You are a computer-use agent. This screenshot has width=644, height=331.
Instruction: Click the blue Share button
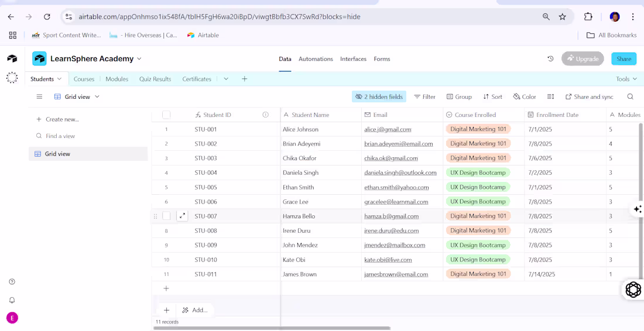click(x=624, y=59)
